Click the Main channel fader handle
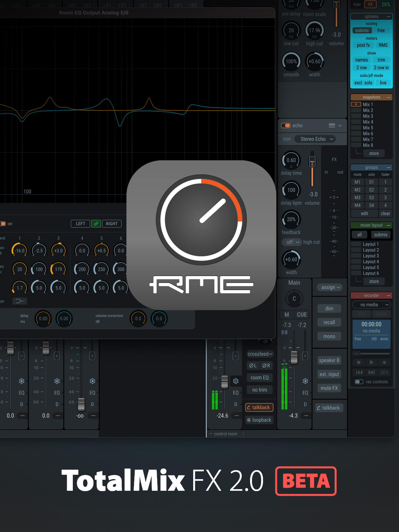This screenshot has width=399, height=532. [x=294, y=357]
